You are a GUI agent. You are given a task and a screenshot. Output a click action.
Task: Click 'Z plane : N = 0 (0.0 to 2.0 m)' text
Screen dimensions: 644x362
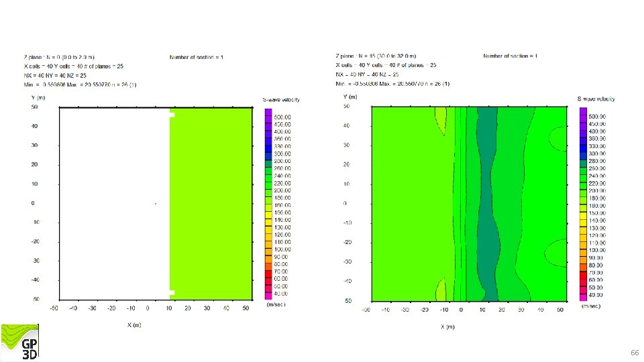59,57
